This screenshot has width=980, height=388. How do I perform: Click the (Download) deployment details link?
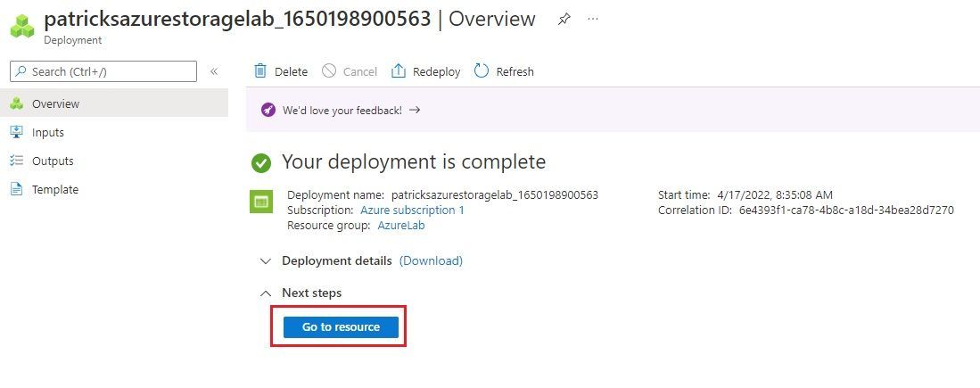[432, 260]
